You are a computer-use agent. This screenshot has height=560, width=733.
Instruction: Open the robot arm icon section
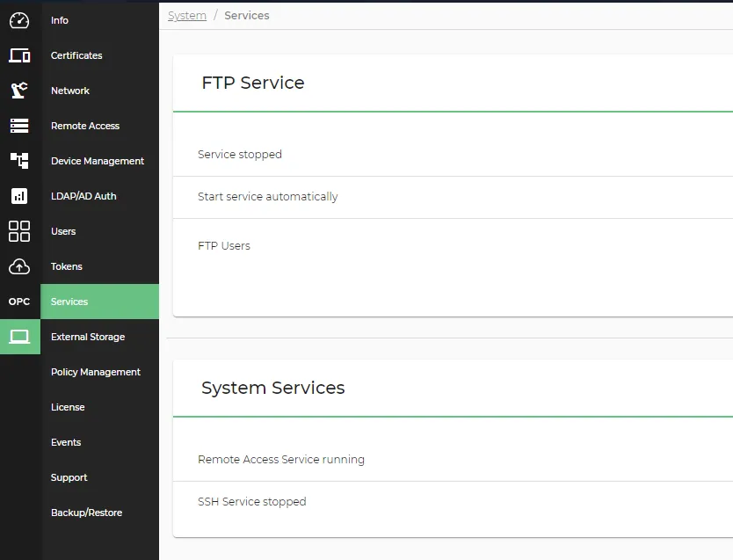pyautogui.click(x=19, y=91)
